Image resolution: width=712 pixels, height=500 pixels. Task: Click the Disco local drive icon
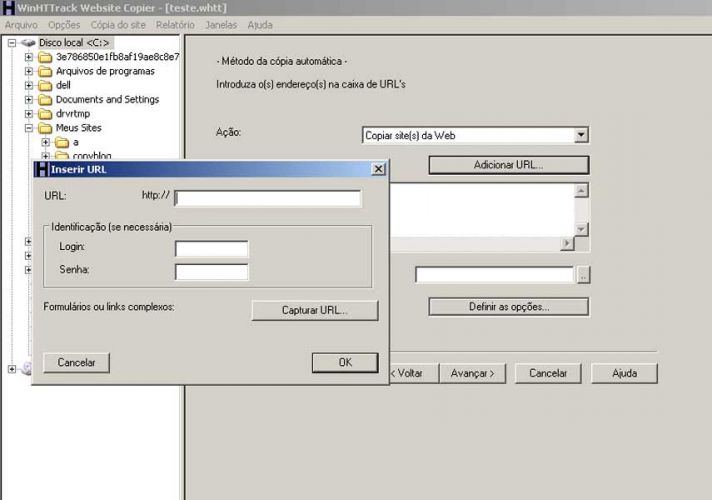tap(28, 43)
